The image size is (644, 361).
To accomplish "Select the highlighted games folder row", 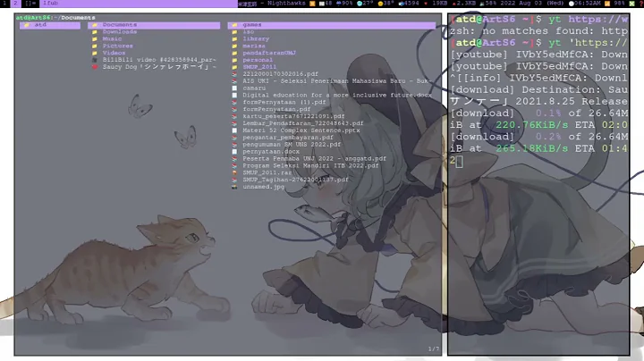I will 332,25.
